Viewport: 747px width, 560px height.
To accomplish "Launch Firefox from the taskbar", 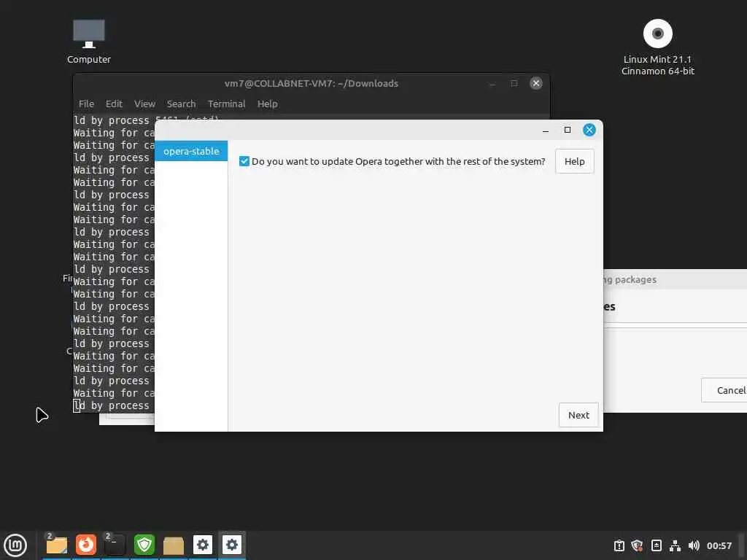I will [x=86, y=545].
